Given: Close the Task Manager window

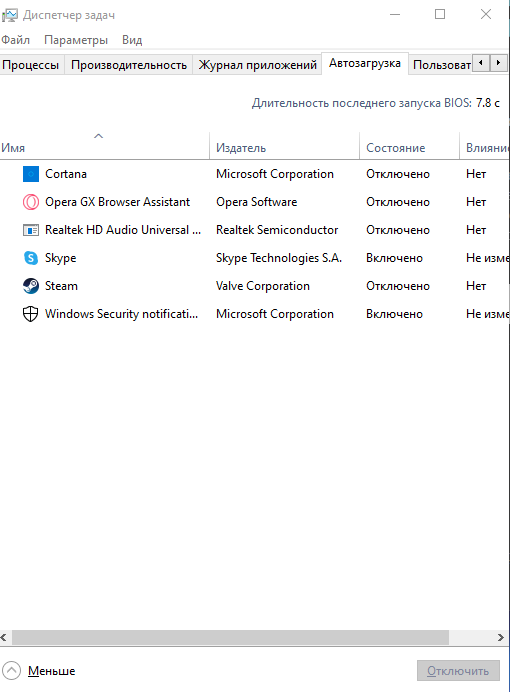Looking at the screenshot, I should (486, 15).
